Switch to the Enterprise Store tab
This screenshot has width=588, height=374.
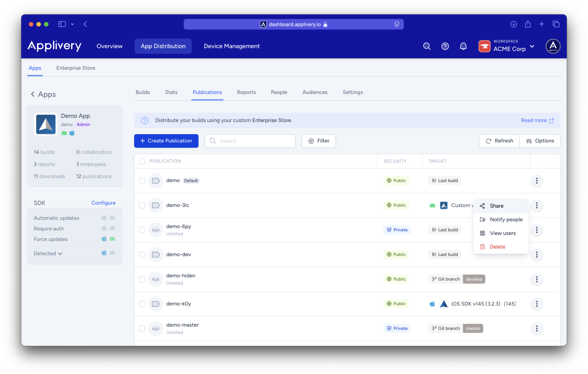click(x=76, y=68)
